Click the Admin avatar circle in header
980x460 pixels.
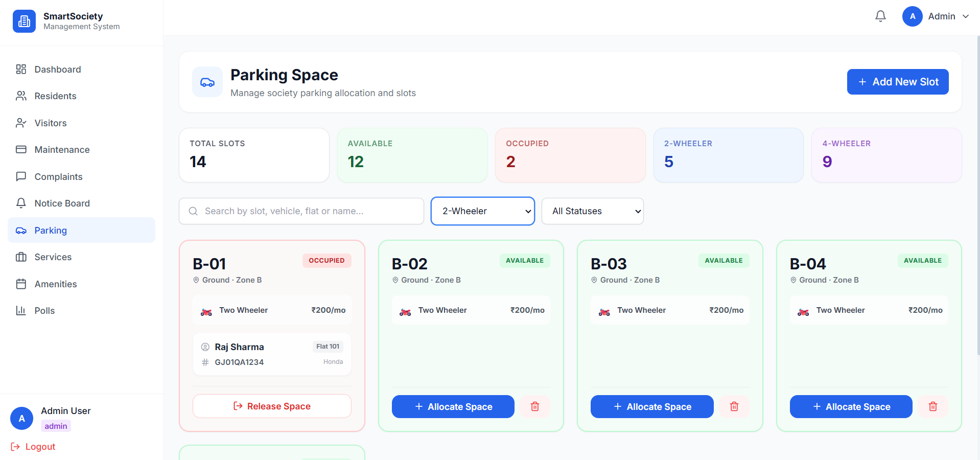tap(913, 16)
